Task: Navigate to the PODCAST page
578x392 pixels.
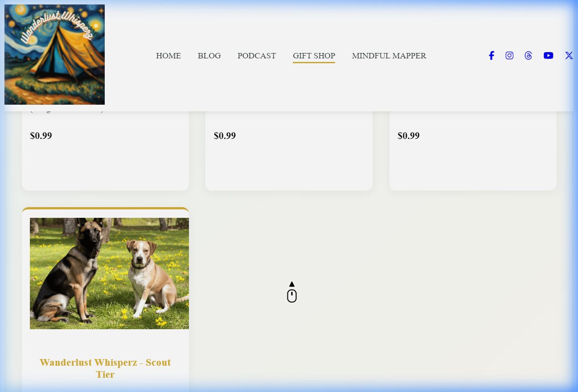Action: pyautogui.click(x=257, y=56)
